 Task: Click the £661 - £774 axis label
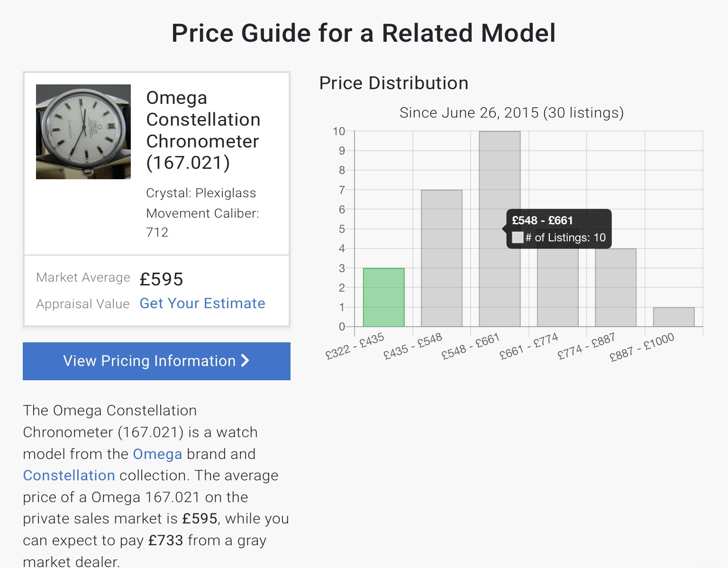point(529,347)
